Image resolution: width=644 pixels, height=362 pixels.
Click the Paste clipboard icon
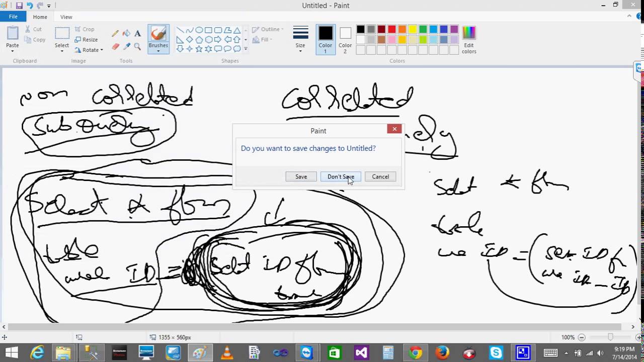[13, 33]
